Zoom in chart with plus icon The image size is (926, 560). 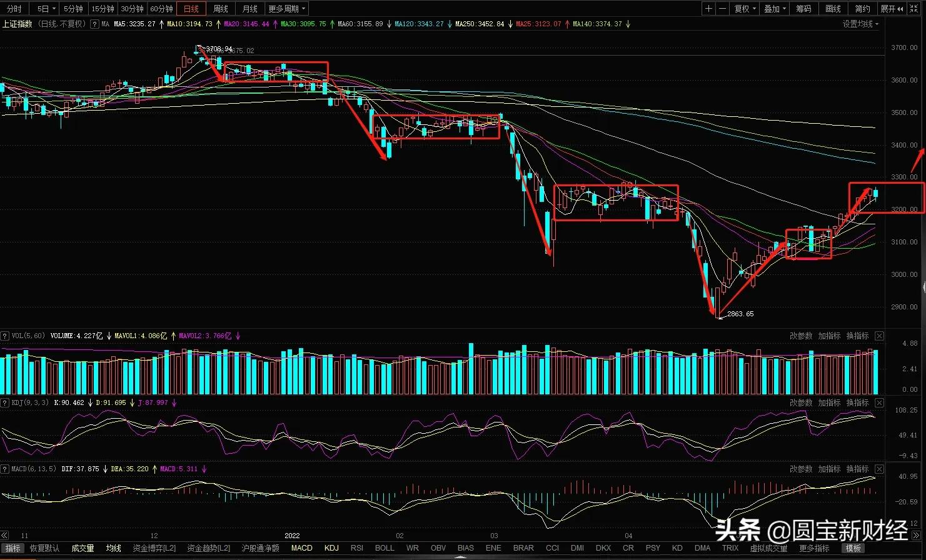click(x=708, y=9)
